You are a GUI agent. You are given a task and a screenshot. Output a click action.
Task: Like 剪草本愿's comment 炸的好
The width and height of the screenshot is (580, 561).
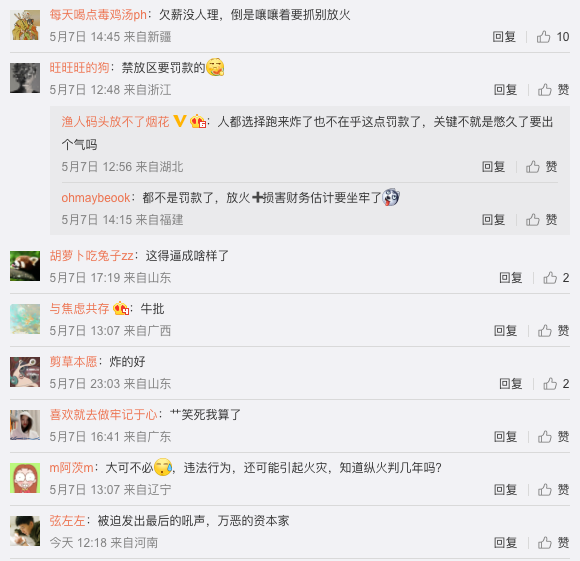[556, 384]
